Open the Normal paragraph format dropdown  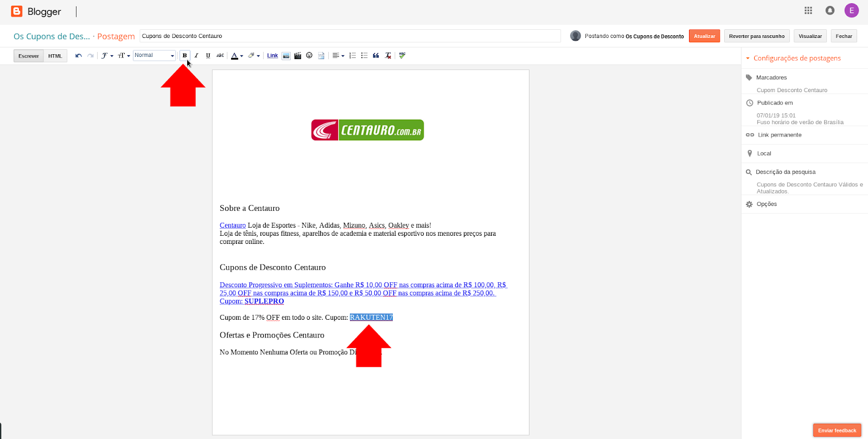[155, 55]
